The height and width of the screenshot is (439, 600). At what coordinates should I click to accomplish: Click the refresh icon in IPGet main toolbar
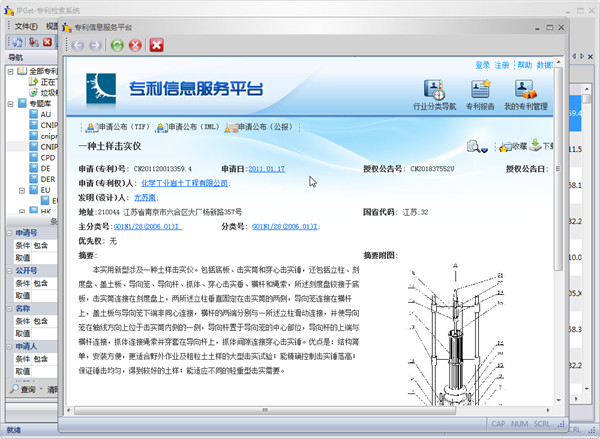(17, 42)
